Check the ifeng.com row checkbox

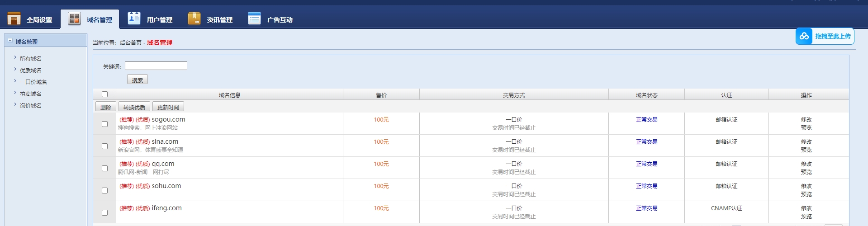point(104,212)
